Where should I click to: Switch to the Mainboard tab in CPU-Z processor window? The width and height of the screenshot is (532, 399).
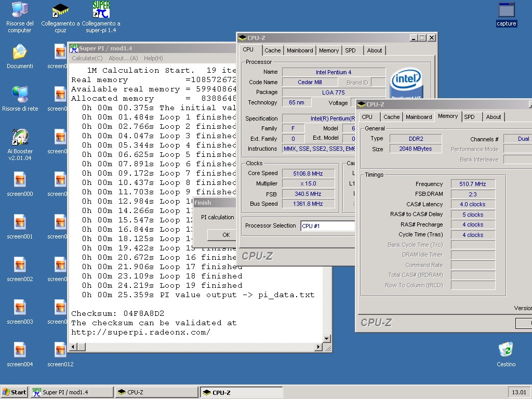tap(300, 50)
